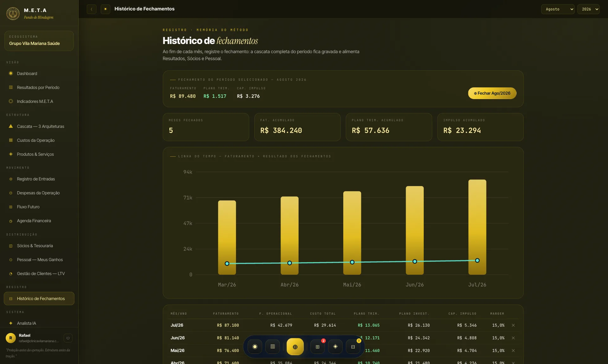The width and height of the screenshot is (608, 364).
Task: Click the gold plus-circle dock button
Action: point(295,347)
